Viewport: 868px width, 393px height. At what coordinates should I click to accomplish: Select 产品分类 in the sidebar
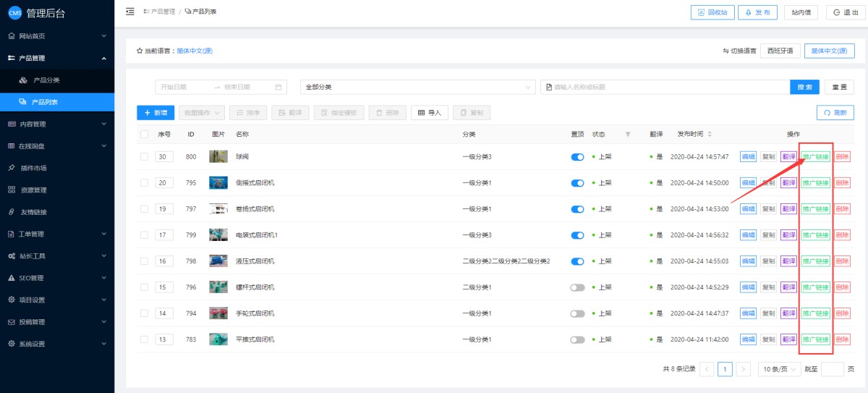(x=46, y=80)
